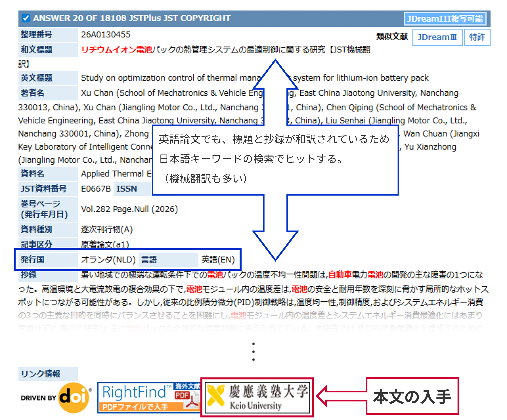
Task: Click the red リチウムイオン電池 keyword in title
Action: coord(117,49)
